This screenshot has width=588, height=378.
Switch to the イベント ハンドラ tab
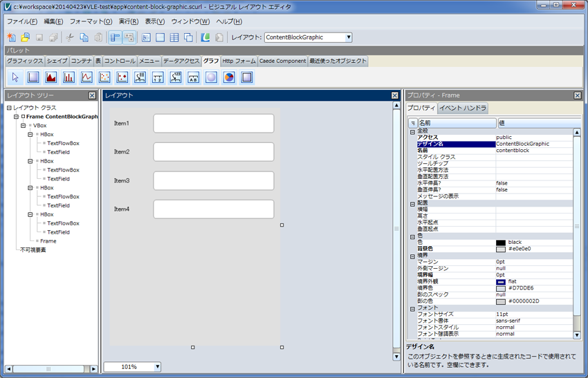pos(463,108)
